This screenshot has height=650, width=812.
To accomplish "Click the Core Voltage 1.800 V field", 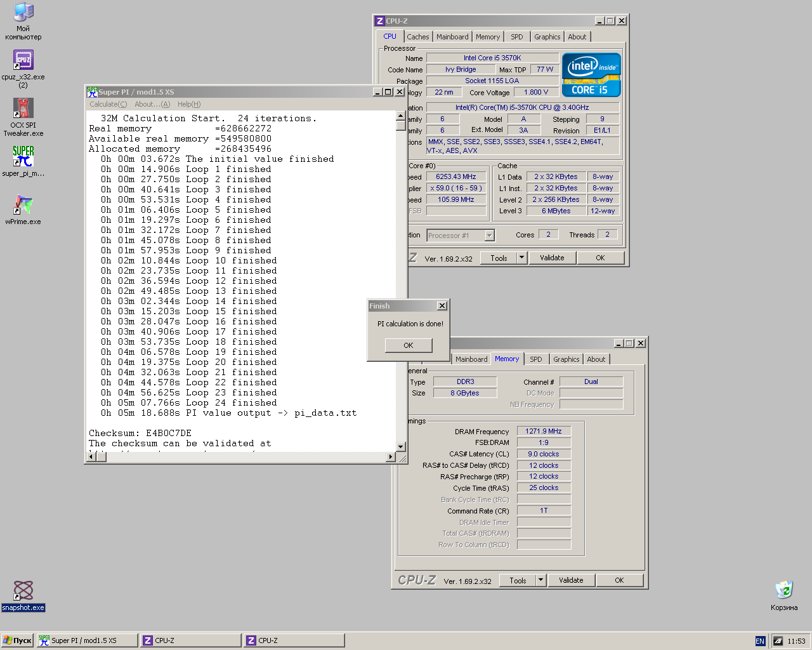I will point(535,92).
